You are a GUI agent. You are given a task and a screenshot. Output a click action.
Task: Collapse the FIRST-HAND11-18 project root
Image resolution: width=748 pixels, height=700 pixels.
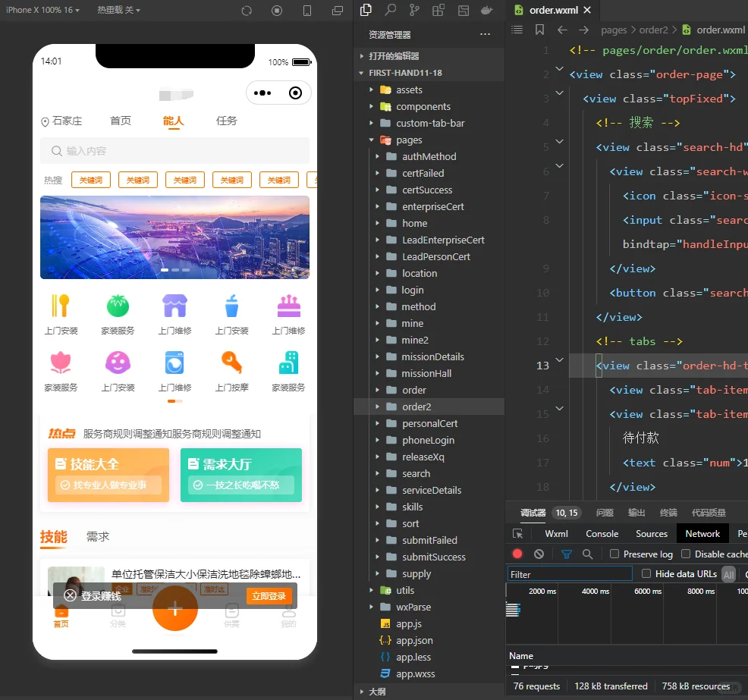click(429, 73)
